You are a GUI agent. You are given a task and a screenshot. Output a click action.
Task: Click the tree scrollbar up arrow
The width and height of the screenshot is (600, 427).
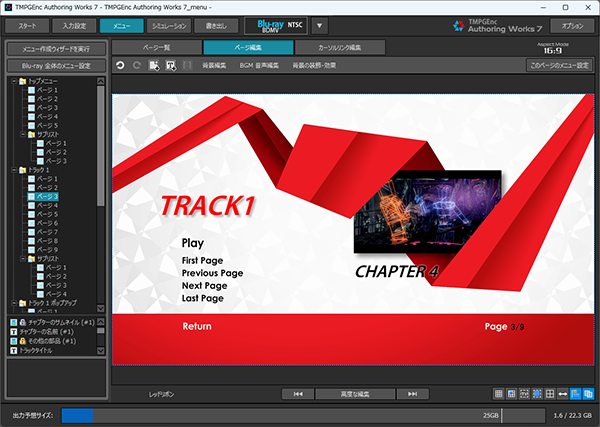[x=101, y=81]
